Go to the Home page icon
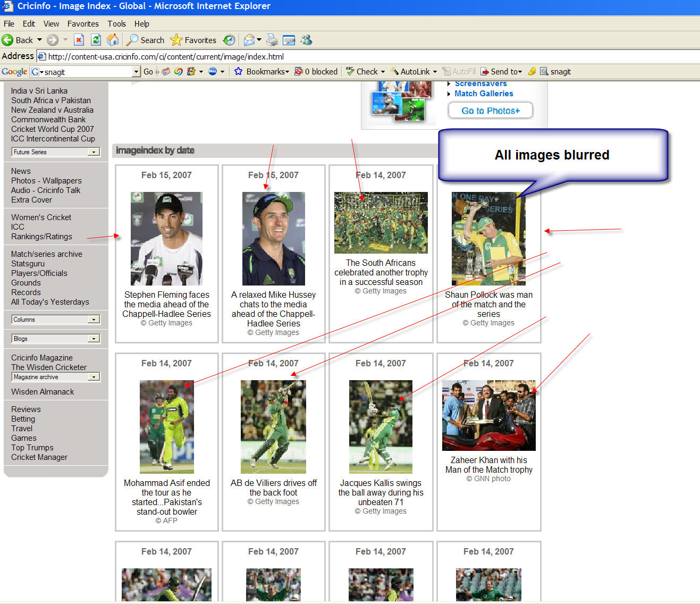The width and height of the screenshot is (700, 604). [x=113, y=40]
